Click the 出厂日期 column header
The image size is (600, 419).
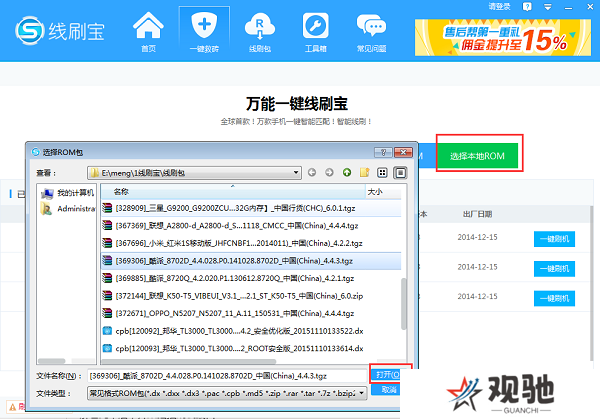[x=477, y=214]
